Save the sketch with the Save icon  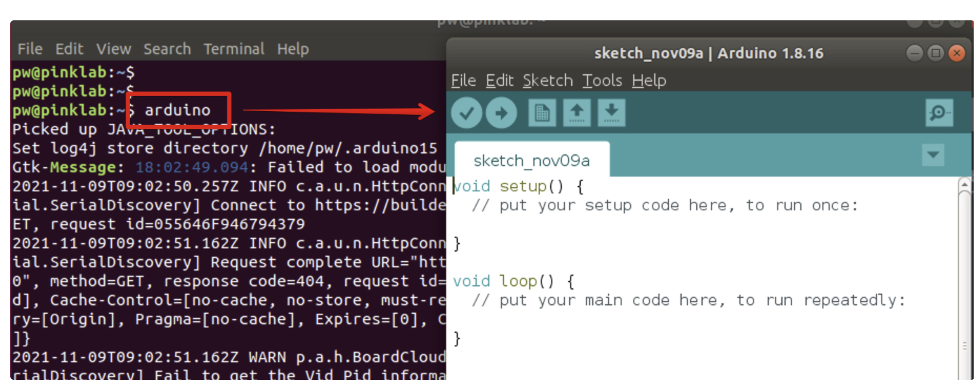coord(611,113)
